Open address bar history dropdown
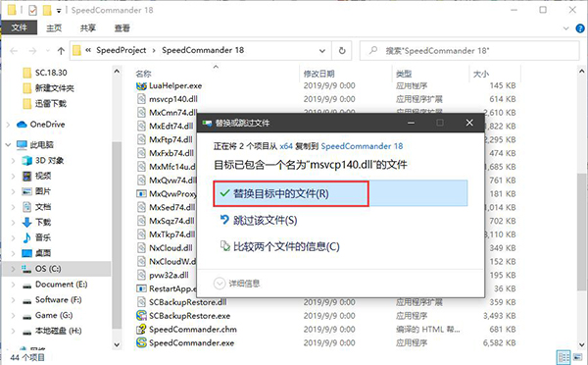The image size is (588, 365). pyautogui.click(x=322, y=51)
